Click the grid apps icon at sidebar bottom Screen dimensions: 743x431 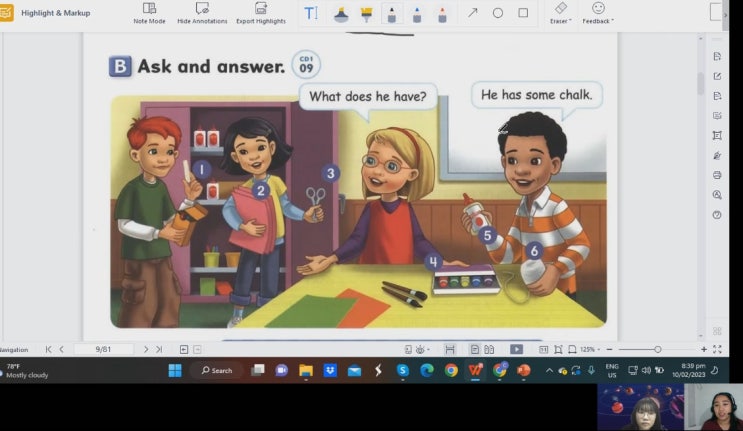tap(717, 331)
